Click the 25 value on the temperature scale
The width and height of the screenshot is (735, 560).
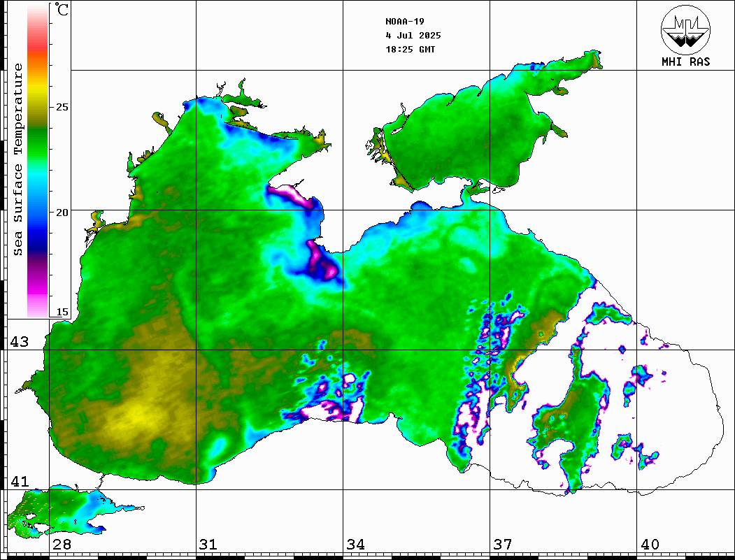click(62, 107)
